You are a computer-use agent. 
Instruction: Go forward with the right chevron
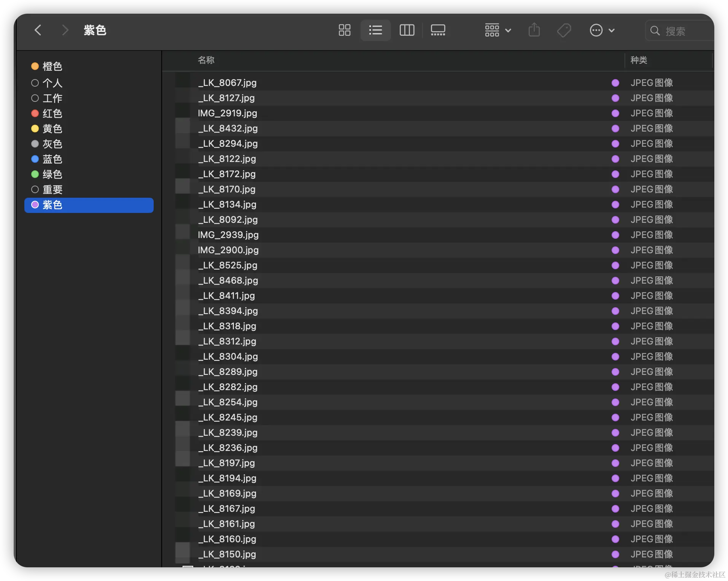[65, 30]
